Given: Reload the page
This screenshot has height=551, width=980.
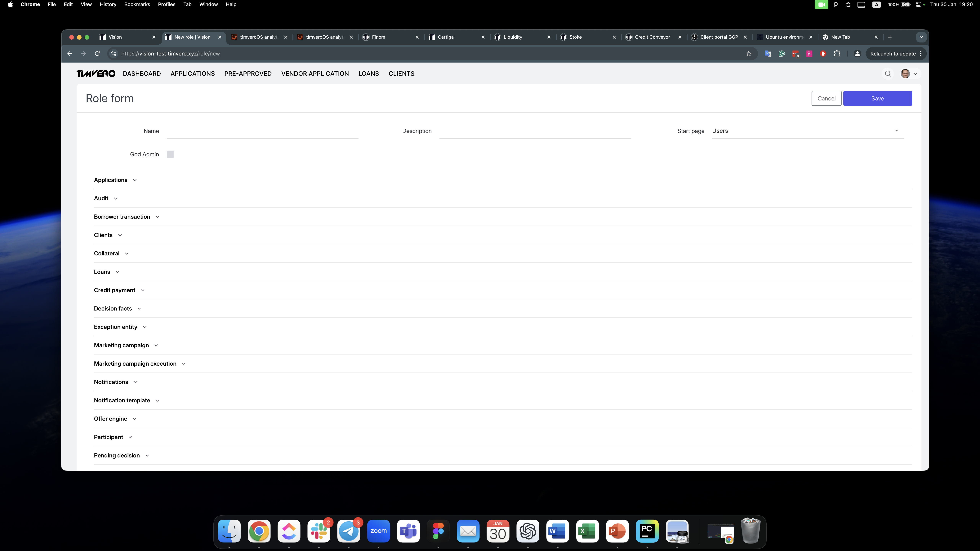Looking at the screenshot, I should [x=97, y=54].
